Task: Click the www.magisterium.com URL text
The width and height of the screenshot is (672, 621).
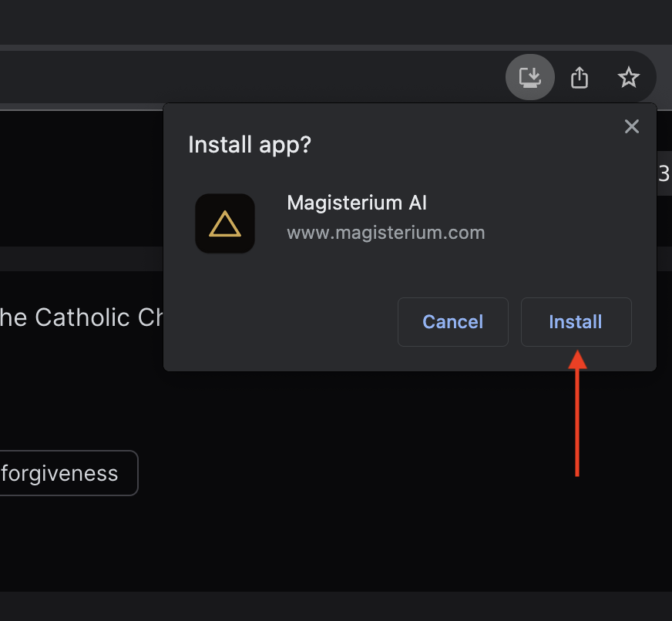Action: (386, 233)
